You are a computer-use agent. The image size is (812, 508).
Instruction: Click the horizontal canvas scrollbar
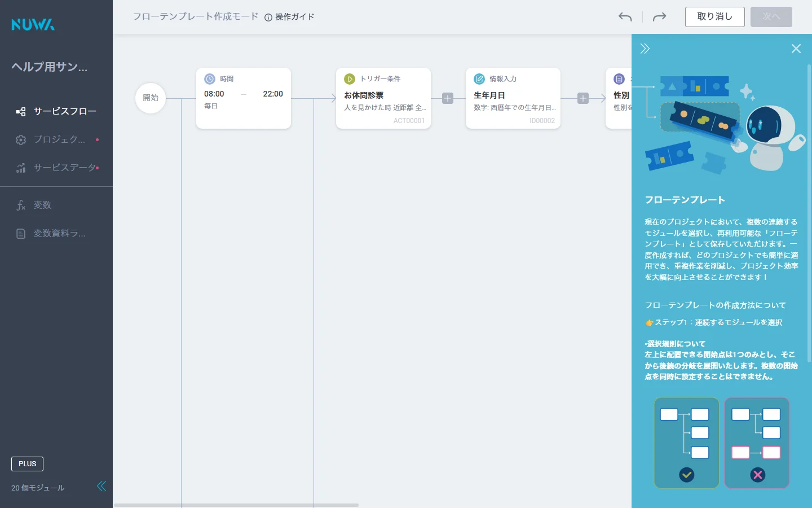tap(236, 505)
